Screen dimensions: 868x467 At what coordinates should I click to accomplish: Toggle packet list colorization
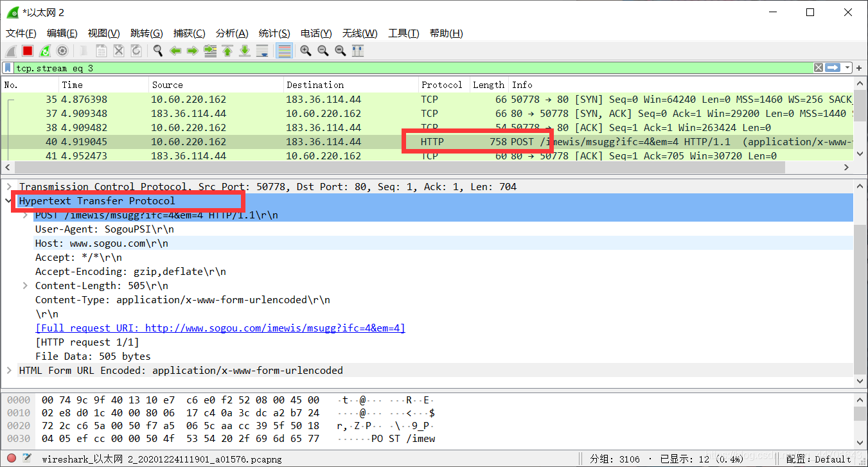(x=284, y=51)
